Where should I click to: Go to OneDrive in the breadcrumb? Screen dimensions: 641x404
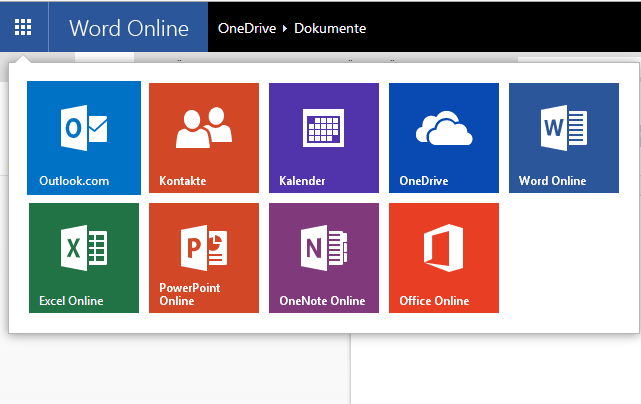pos(247,28)
